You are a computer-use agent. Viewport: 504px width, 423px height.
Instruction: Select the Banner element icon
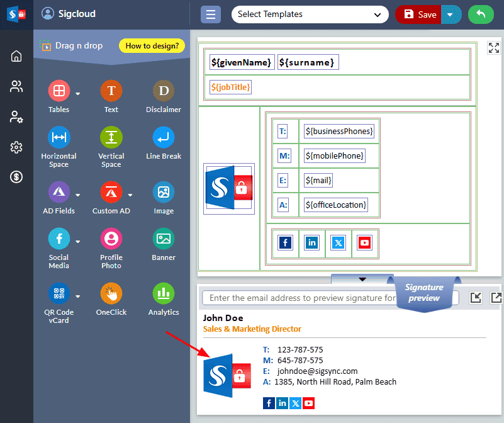(164, 239)
